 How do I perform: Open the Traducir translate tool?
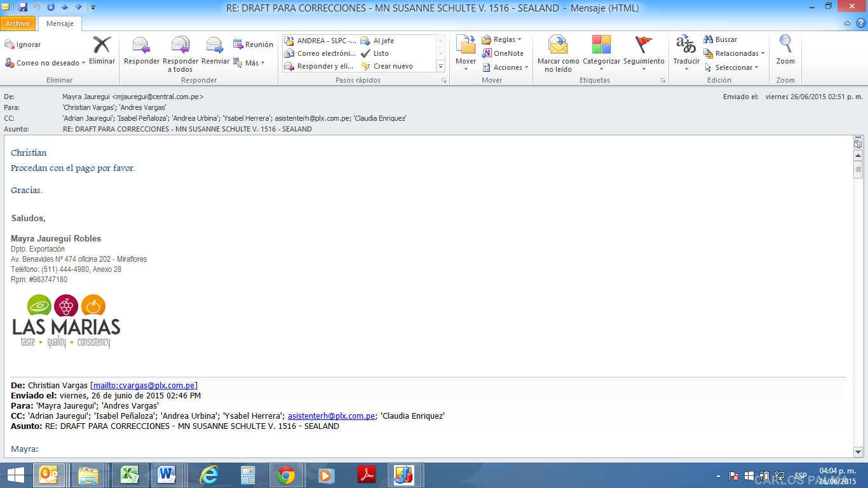[686, 46]
